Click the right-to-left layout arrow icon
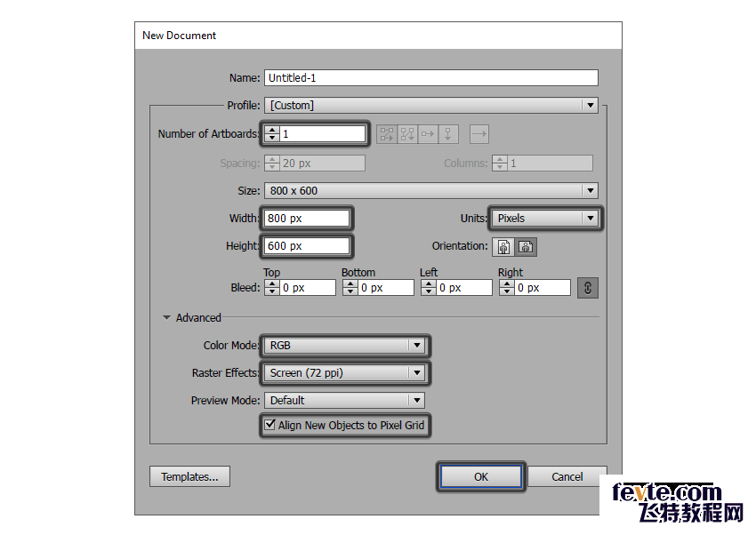This screenshot has height=535, width=756. [479, 134]
